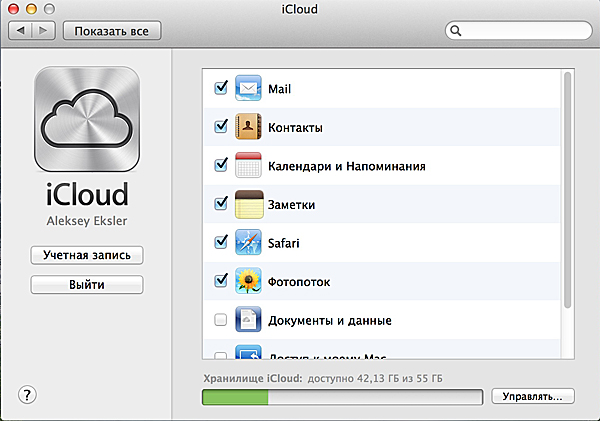Toggle the Safari sync checkbox
The image size is (600, 421).
[221, 242]
